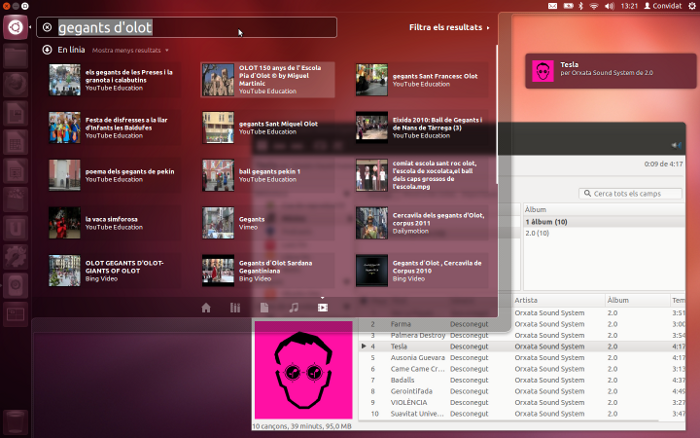Sort tracks by Àlbum column header

(638, 300)
